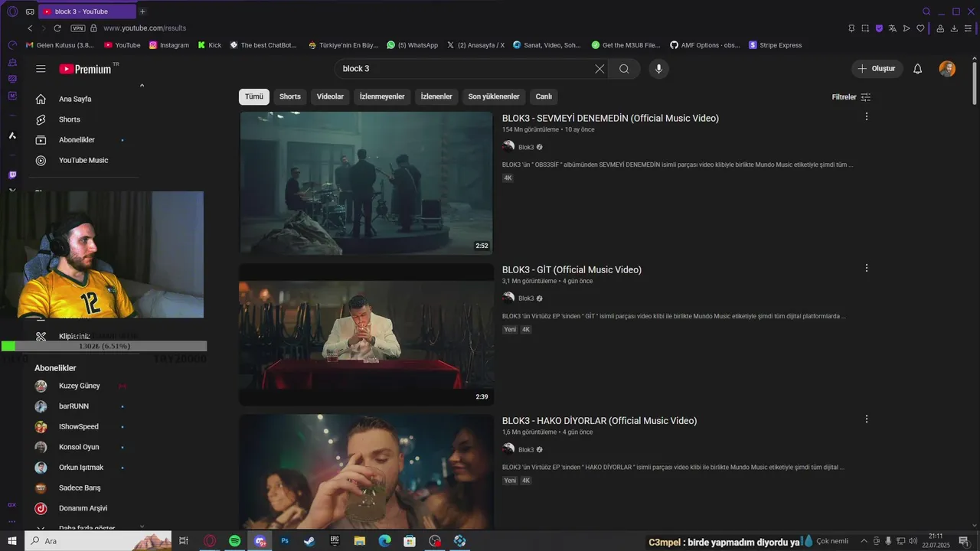Open the Filtreler filter options
Image resolution: width=980 pixels, height=551 pixels.
(851, 97)
